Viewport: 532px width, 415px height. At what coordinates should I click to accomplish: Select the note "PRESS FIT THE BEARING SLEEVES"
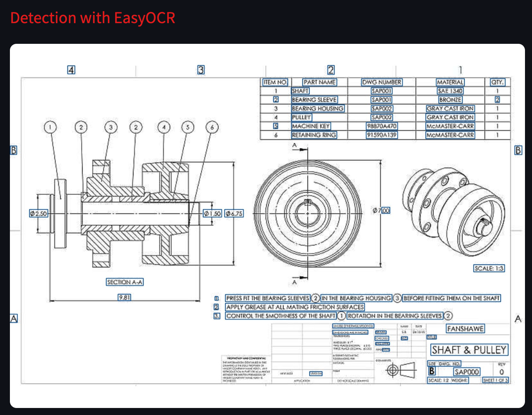[x=268, y=298]
